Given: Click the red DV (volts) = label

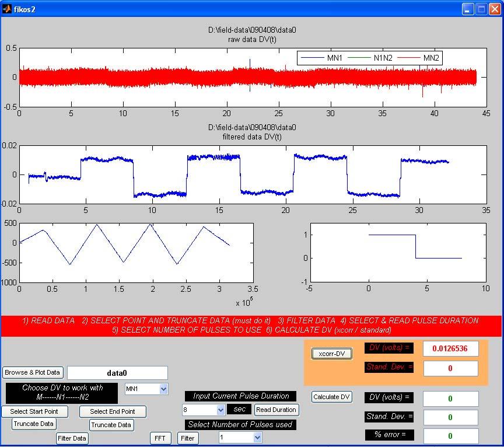Looking at the screenshot, I should [x=389, y=348].
